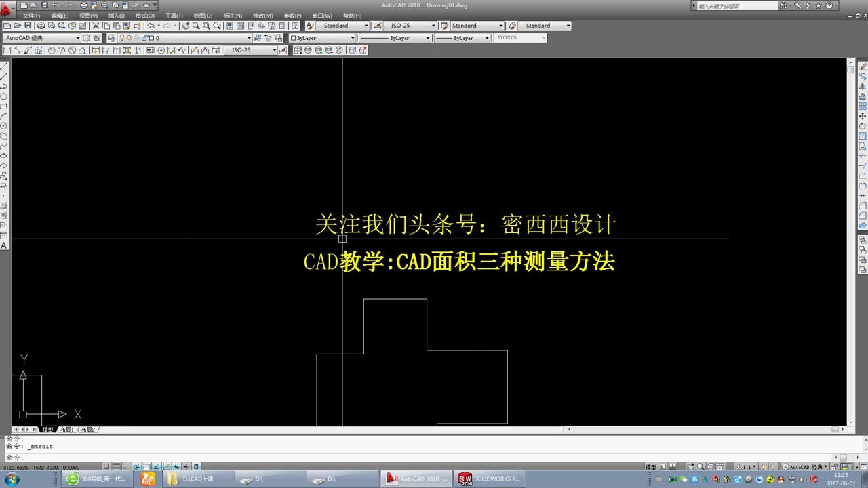Open the 修改(M) menu
Viewport: 868px width, 488px height.
262,16
